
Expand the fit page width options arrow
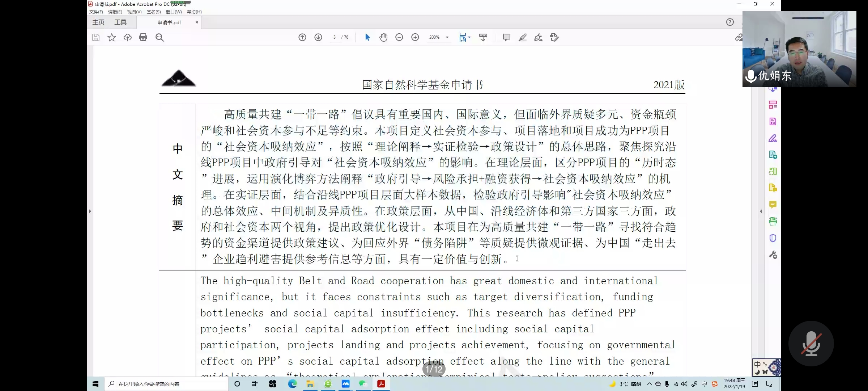coord(469,37)
